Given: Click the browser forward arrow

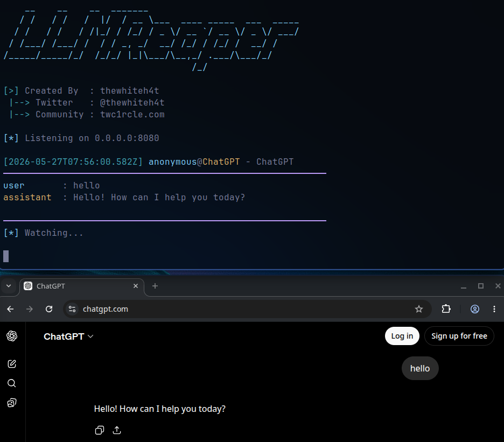Looking at the screenshot, I should pyautogui.click(x=30, y=309).
